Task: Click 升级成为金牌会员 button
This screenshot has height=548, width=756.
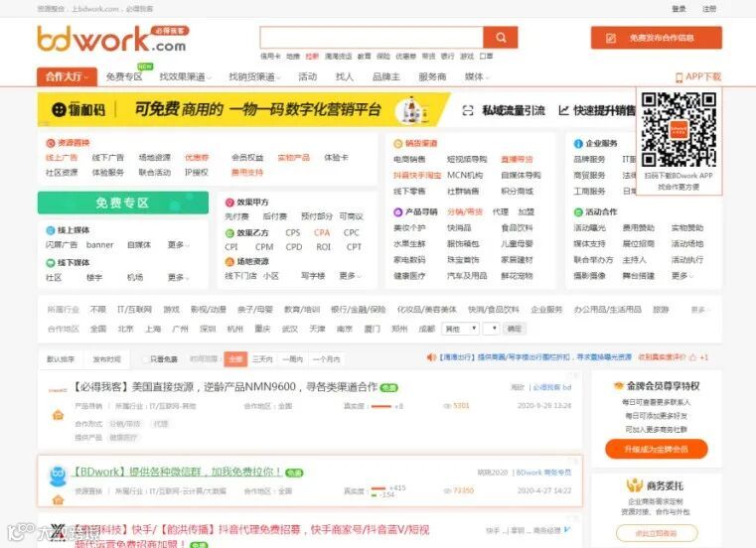Action: [x=657, y=449]
